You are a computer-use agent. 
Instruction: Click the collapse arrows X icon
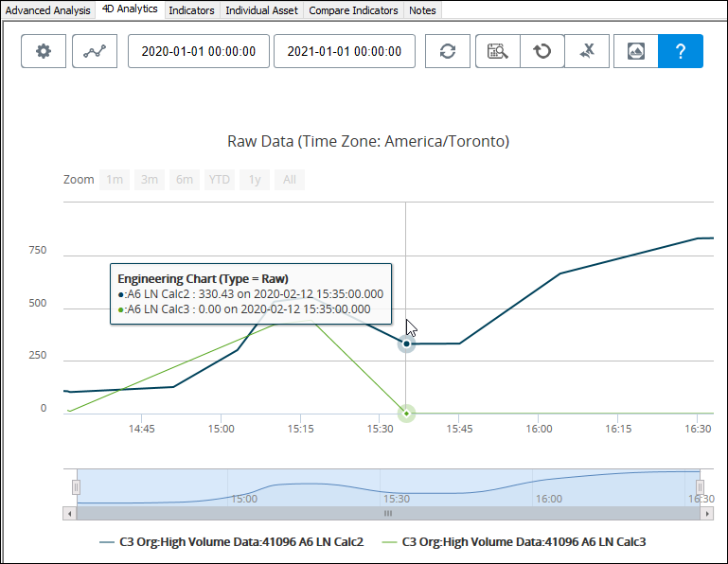click(x=587, y=51)
